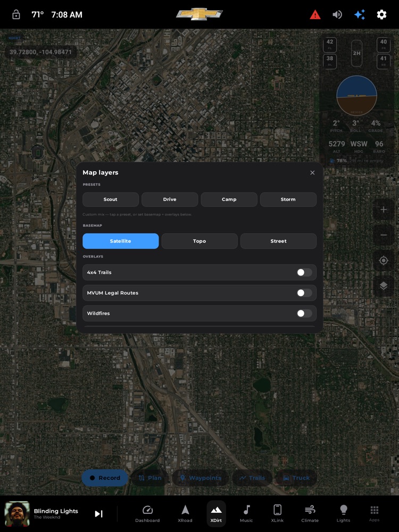The height and width of the screenshot is (532, 399).
Task: Tap the WSW heading reading
Action: coord(359,146)
